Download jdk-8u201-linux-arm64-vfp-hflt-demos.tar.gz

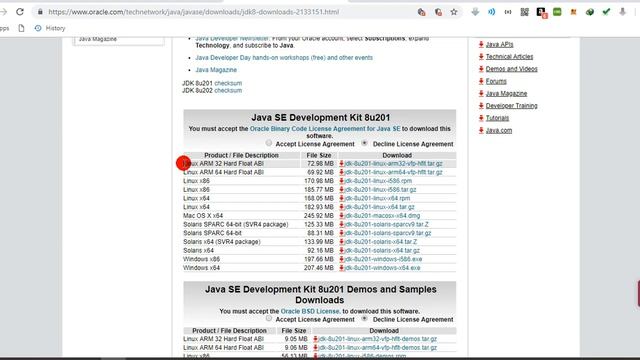(x=378, y=348)
